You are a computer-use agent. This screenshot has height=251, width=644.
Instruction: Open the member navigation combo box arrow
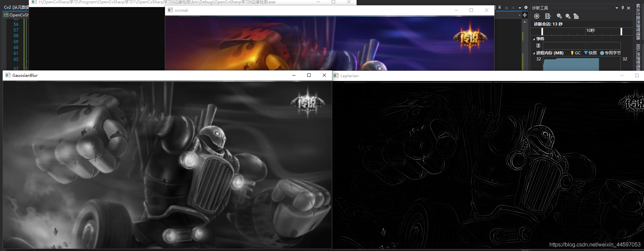click(x=519, y=15)
